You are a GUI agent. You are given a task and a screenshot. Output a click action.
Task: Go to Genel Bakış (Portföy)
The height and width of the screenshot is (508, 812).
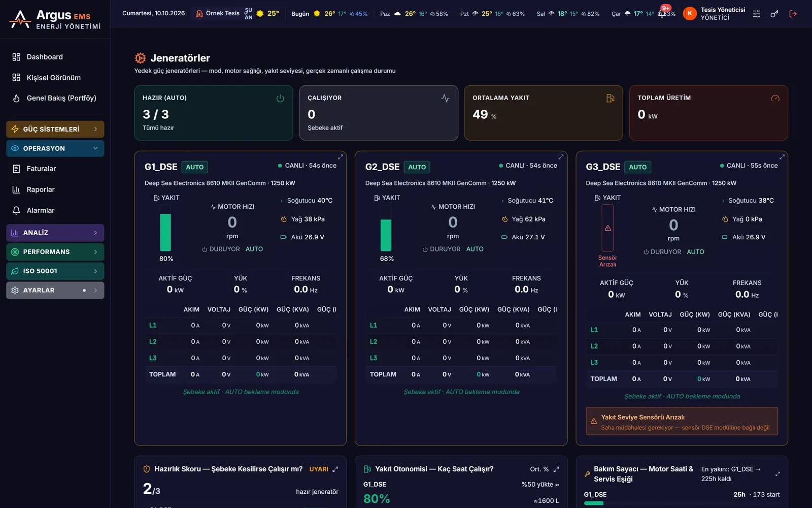coord(55,98)
